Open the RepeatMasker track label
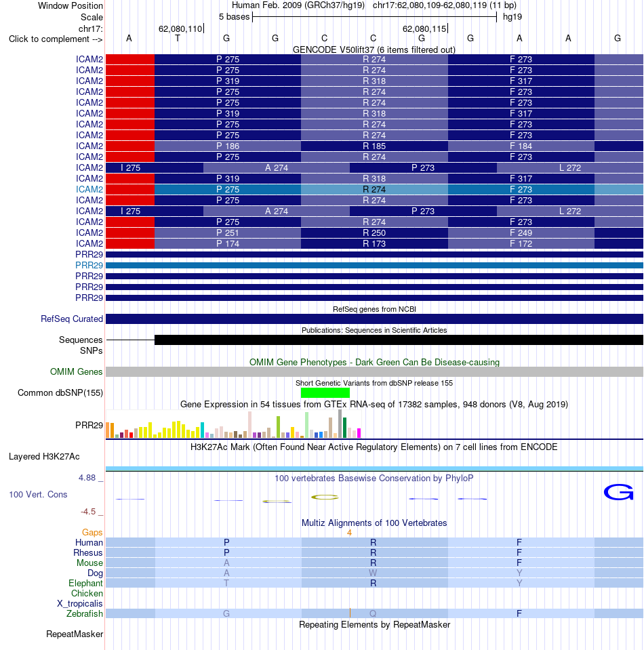644x650 pixels. coord(75,634)
